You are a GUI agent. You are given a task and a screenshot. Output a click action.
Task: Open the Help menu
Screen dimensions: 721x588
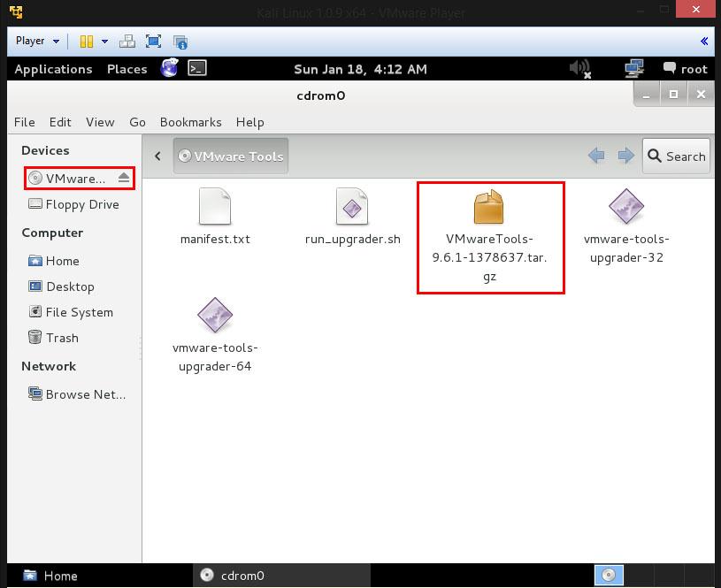pos(250,122)
